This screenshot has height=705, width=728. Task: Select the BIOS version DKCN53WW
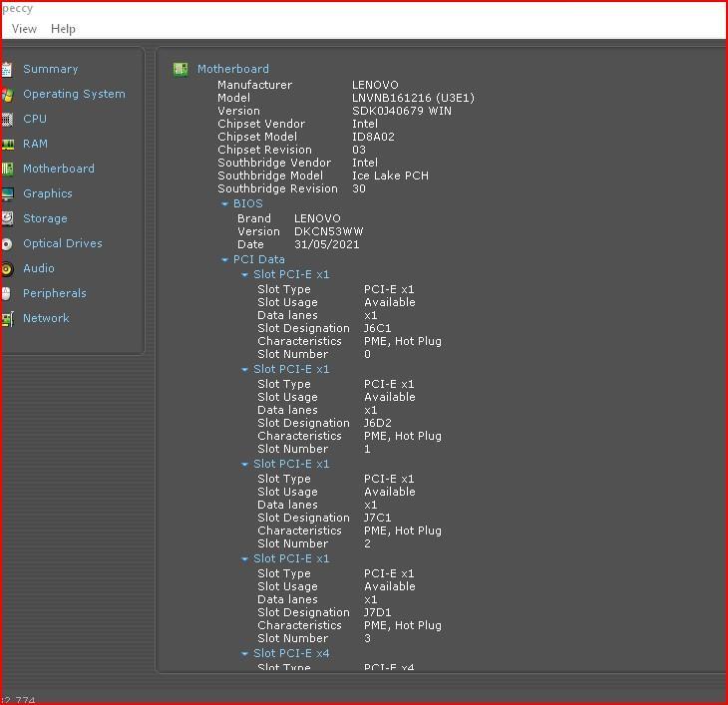click(329, 231)
